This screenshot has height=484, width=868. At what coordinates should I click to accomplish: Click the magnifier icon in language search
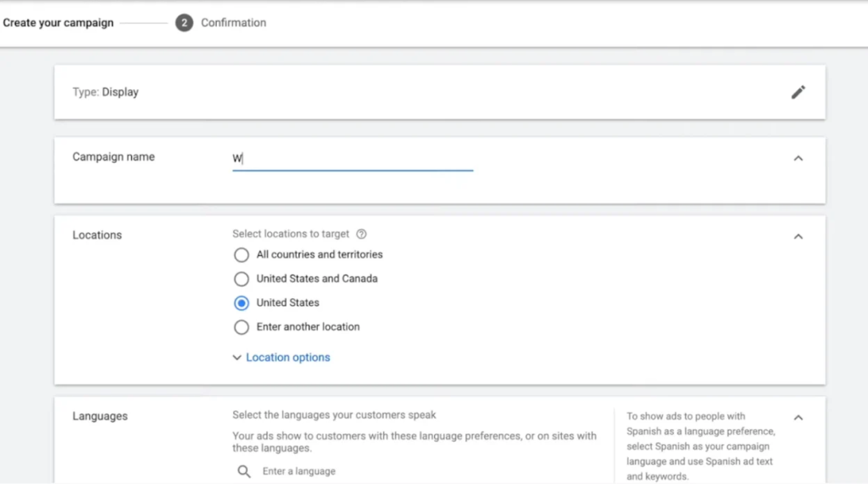(x=243, y=471)
